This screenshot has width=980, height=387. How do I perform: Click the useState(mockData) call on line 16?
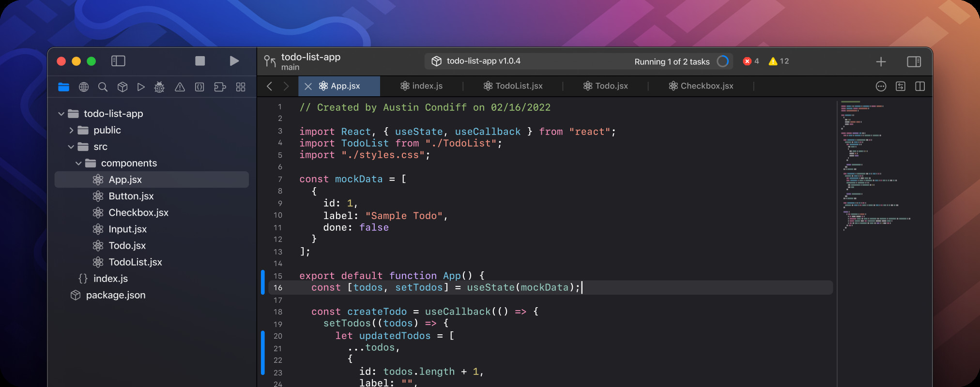[x=521, y=287]
